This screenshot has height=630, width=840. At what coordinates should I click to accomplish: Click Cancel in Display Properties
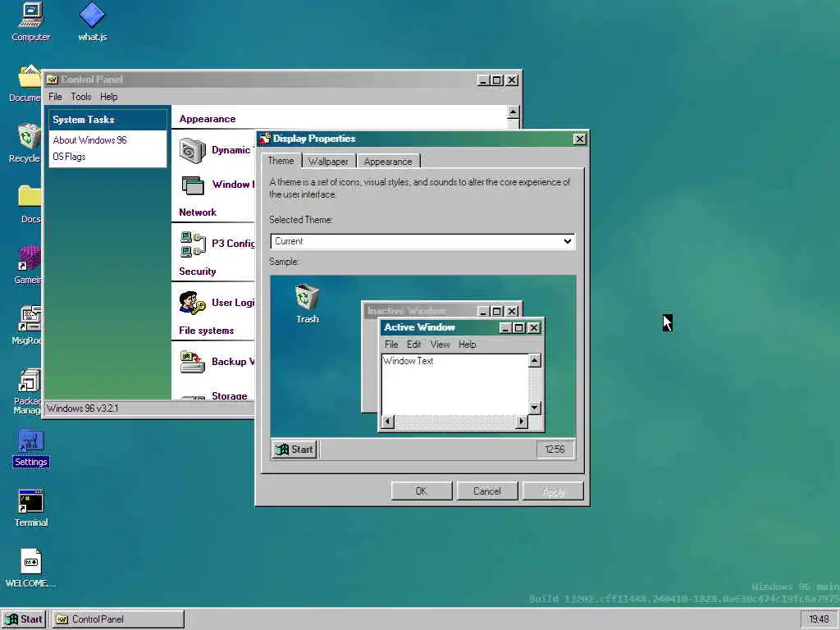[x=487, y=491]
